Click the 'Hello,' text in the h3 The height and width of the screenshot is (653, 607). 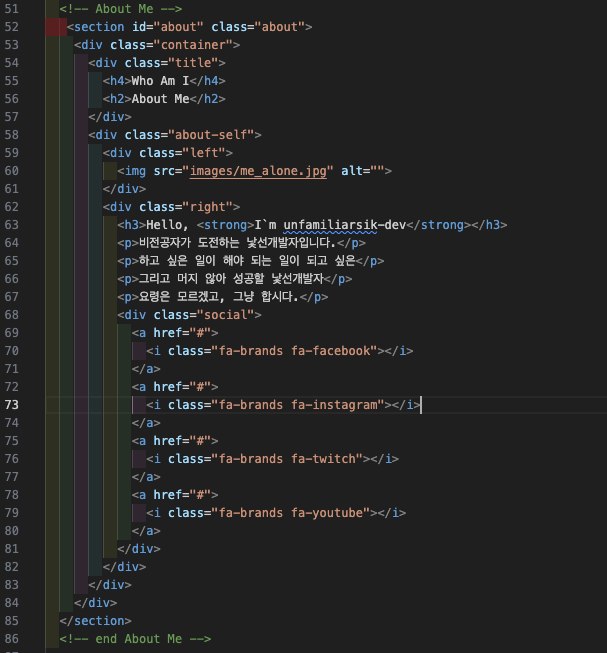(167, 225)
